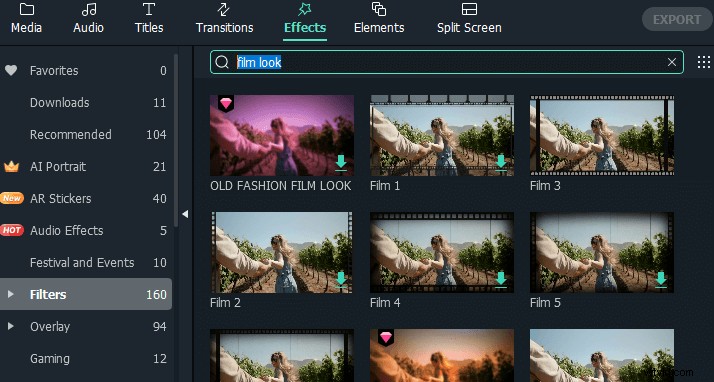Download the Film 1 effect
This screenshot has height=382, width=714.
tap(501, 163)
